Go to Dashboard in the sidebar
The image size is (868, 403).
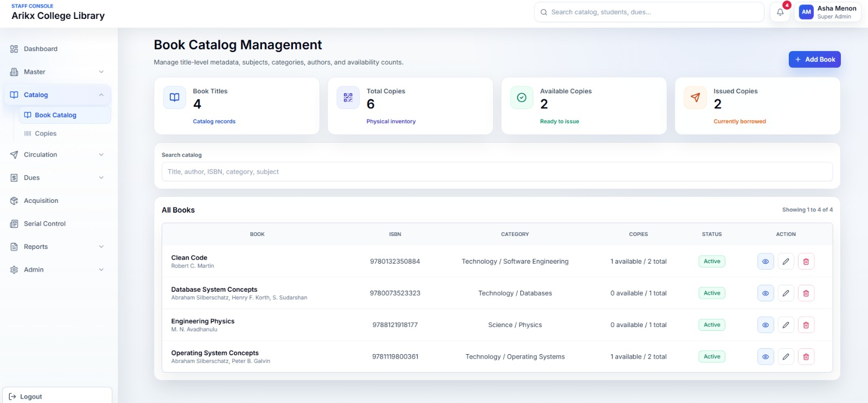(41, 49)
